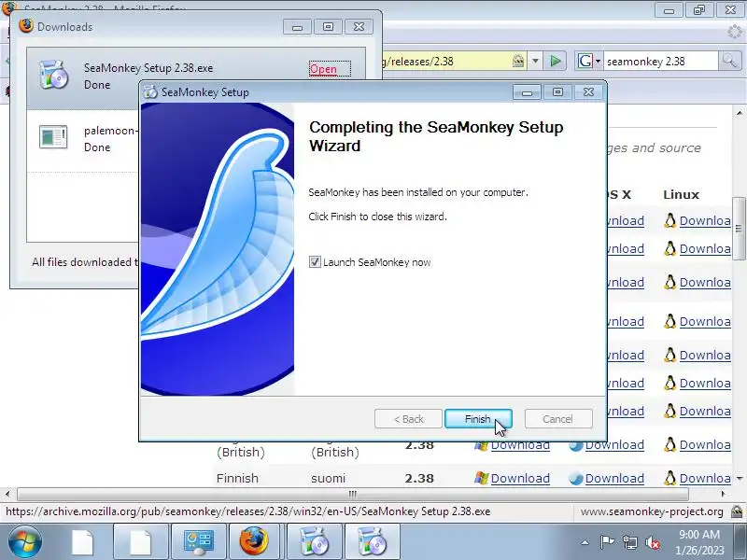This screenshot has height=560, width=747.
Task: Close the Downloads window
Action: click(359, 27)
